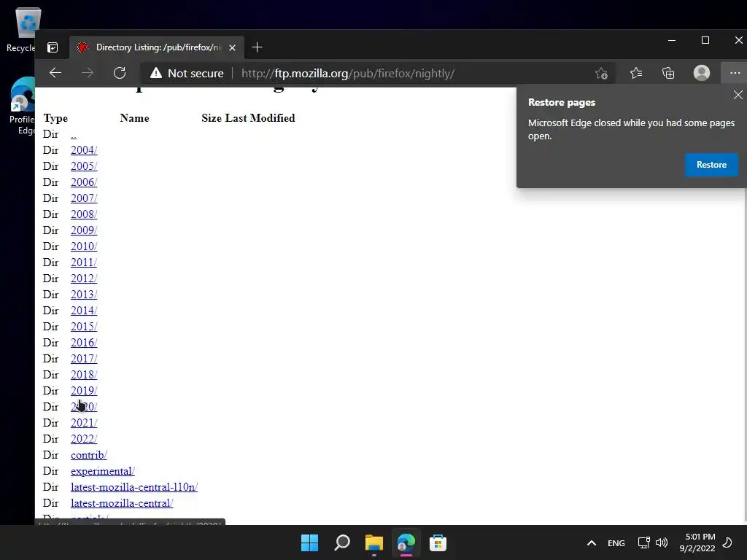The height and width of the screenshot is (560, 747).
Task: Open the 2014/ directory
Action: point(84,311)
